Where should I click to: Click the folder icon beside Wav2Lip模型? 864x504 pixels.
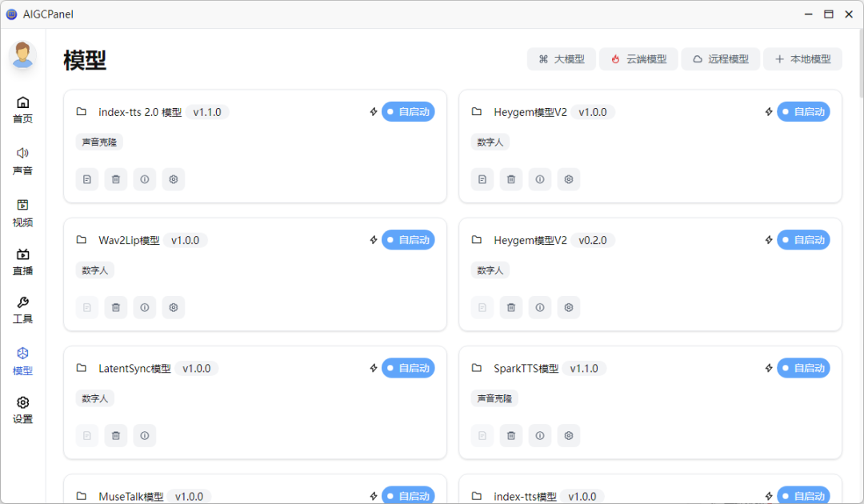point(82,240)
